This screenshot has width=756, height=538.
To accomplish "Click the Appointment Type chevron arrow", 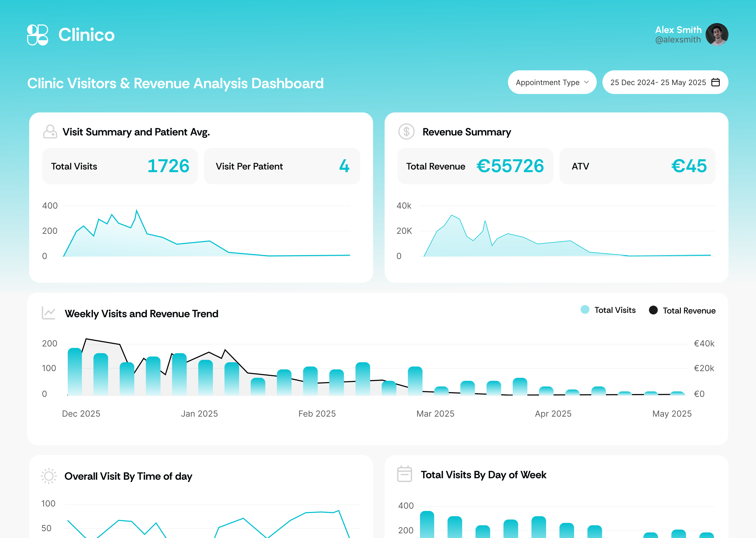I will [x=586, y=82].
